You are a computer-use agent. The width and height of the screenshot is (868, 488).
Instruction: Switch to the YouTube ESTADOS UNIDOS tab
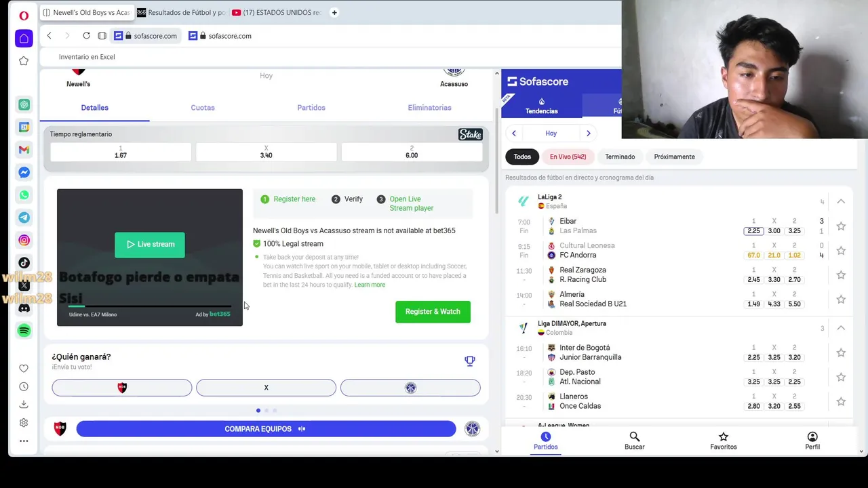click(x=277, y=12)
